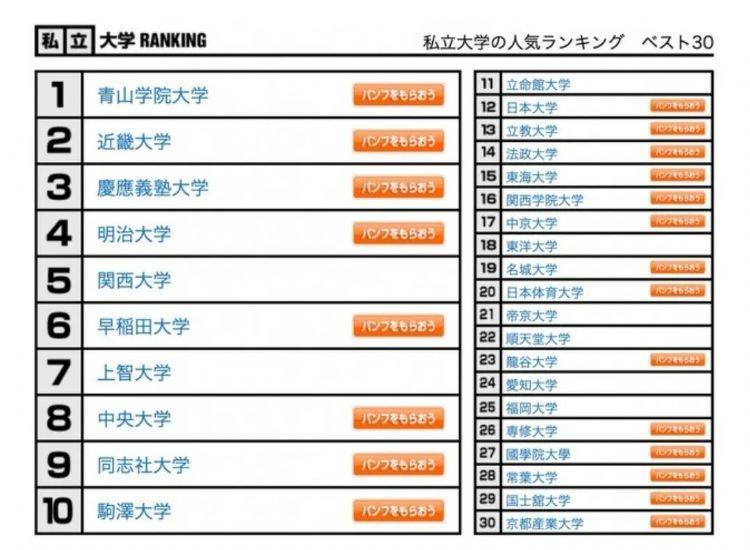The width and height of the screenshot is (750, 550).
Task: Open the 法政大学 link
Action: pos(531,154)
